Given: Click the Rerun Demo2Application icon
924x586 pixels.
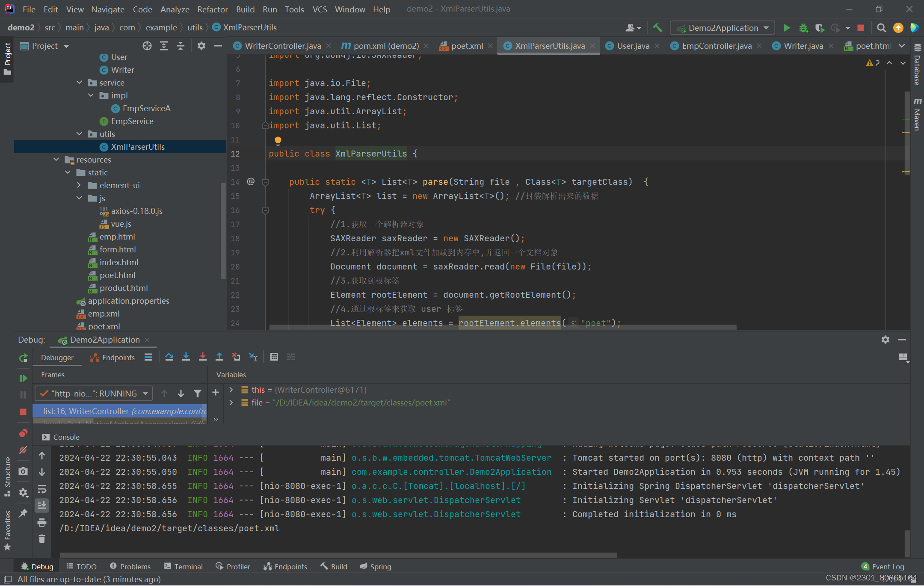Looking at the screenshot, I should pos(23,358).
